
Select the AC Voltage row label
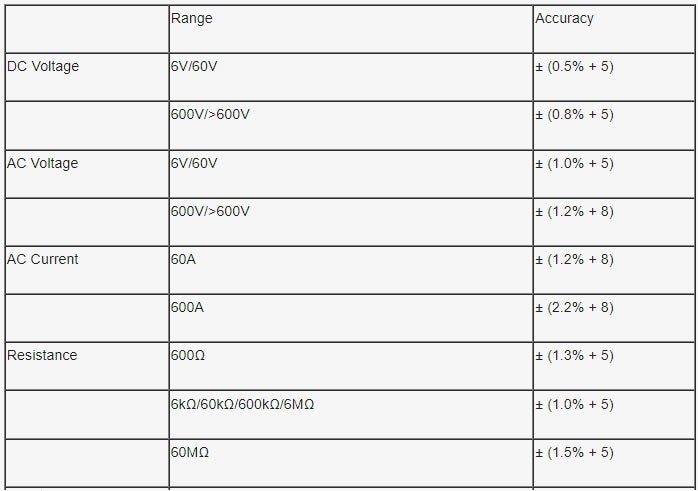click(42, 163)
